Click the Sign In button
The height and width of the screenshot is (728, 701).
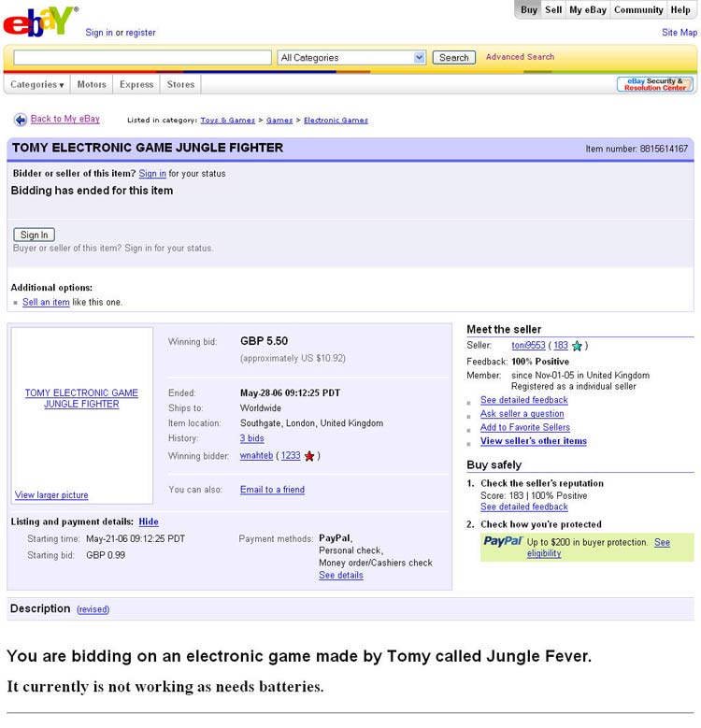click(x=34, y=235)
